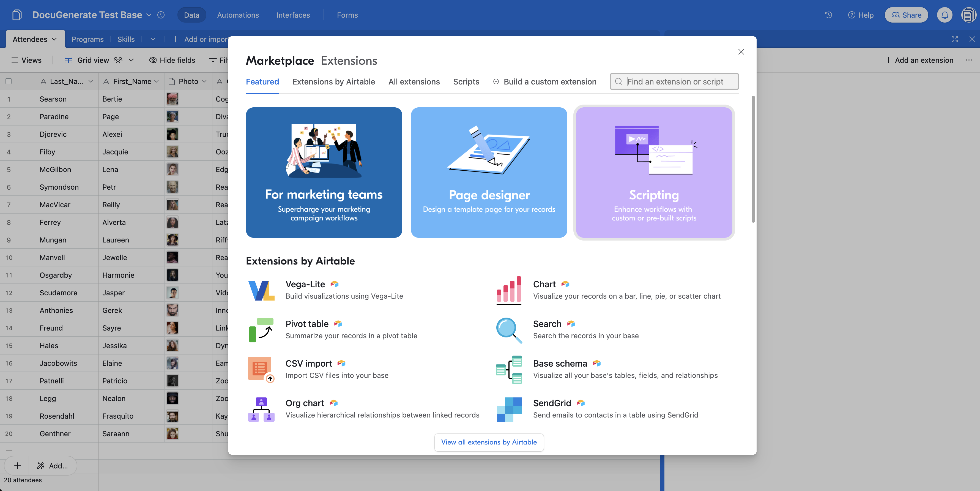The width and height of the screenshot is (980, 491).
Task: Switch to Extensions by Airtable tab
Action: pyautogui.click(x=334, y=81)
